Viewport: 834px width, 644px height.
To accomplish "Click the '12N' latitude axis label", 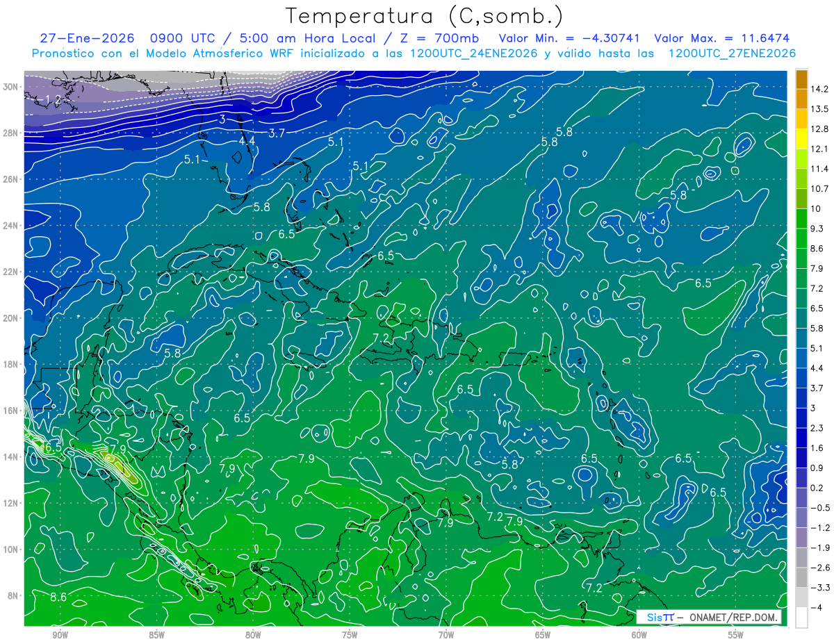I will 11,503.
